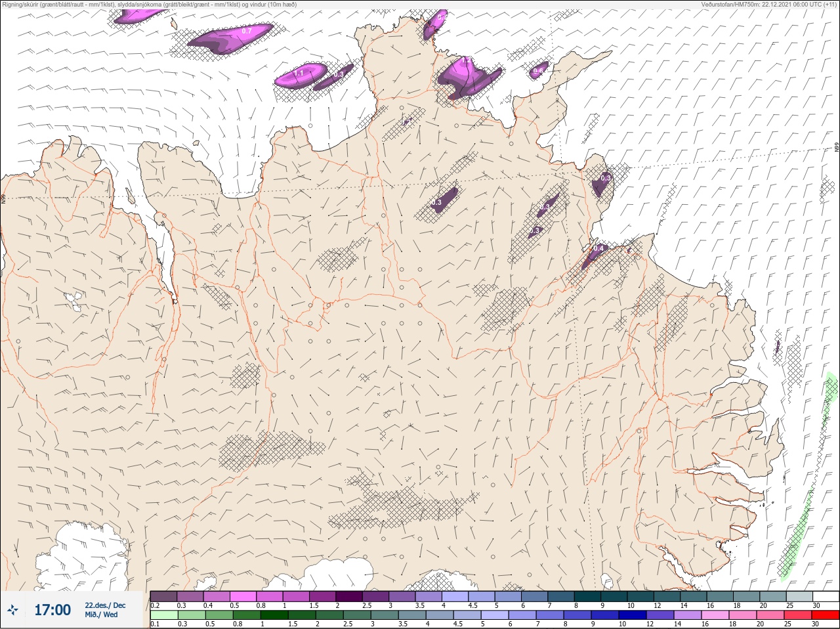Pick lower legend swatch between 0.5 and 0.8
840x629 pixels.
click(x=219, y=615)
